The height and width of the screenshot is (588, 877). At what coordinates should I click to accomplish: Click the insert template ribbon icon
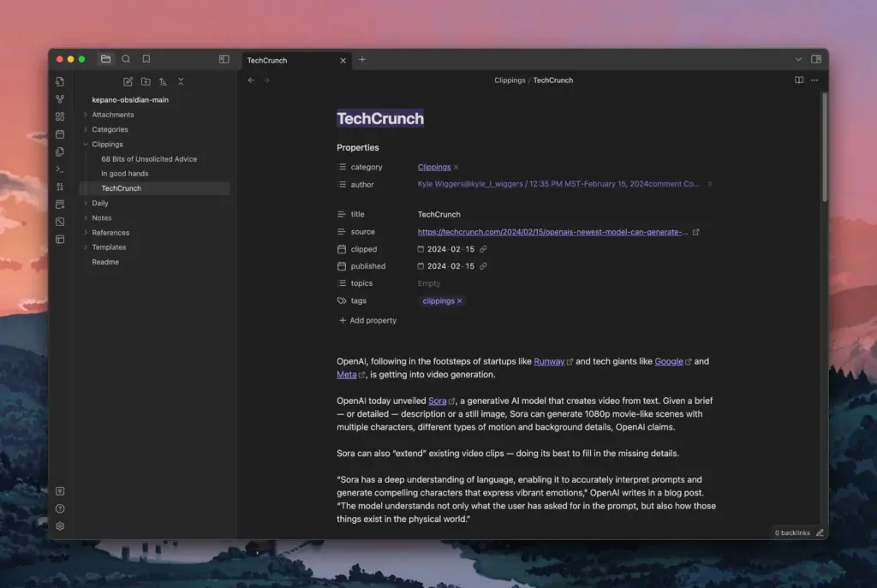click(x=60, y=151)
